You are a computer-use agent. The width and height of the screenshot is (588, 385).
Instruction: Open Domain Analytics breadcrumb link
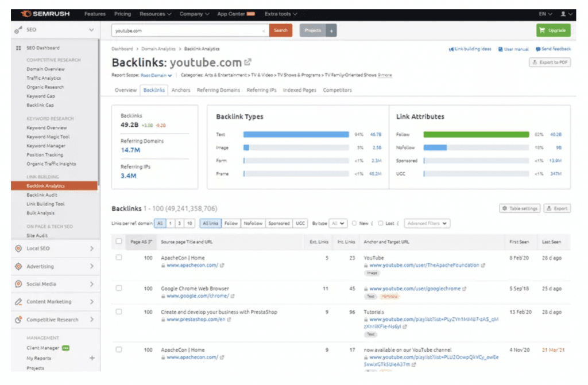[x=158, y=49]
